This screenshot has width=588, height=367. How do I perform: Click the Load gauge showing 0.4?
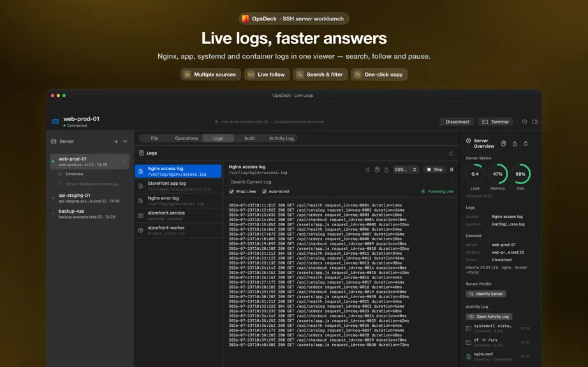[x=474, y=174]
